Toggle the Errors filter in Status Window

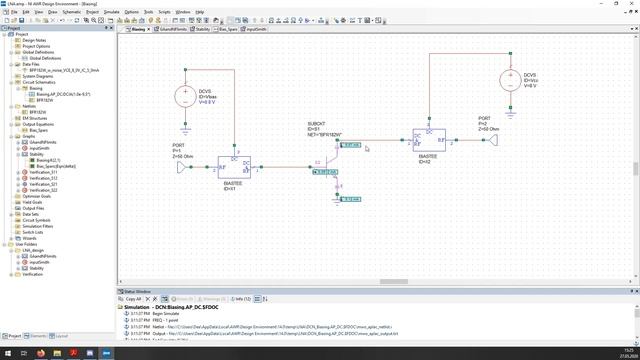pos(182,299)
